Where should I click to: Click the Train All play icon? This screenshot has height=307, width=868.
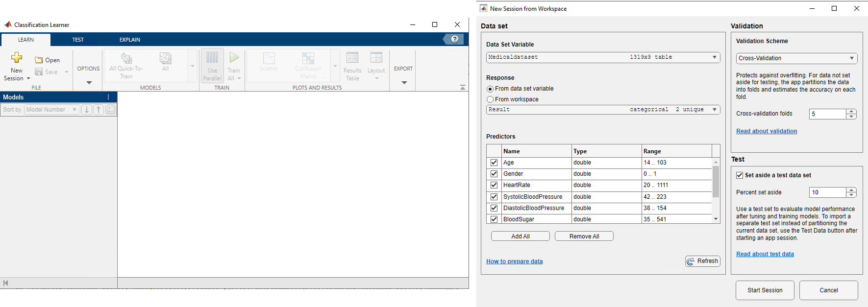point(234,58)
